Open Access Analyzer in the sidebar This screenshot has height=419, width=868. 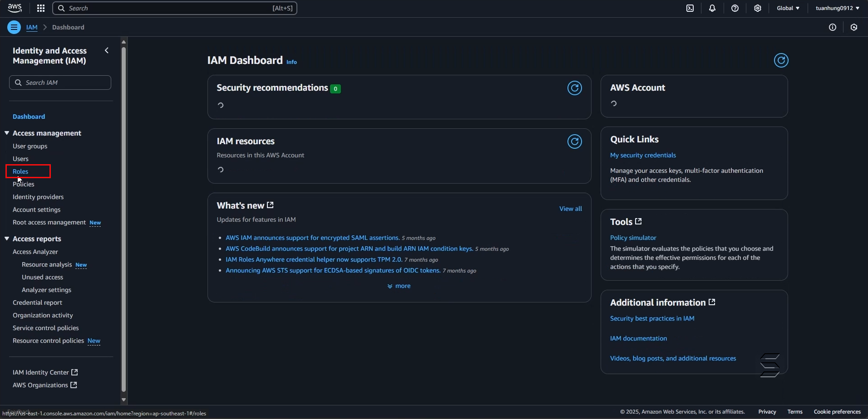(35, 252)
